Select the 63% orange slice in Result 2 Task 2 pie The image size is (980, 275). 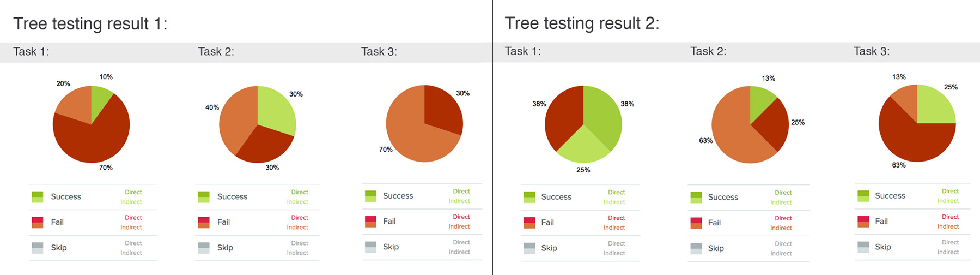pos(733,131)
